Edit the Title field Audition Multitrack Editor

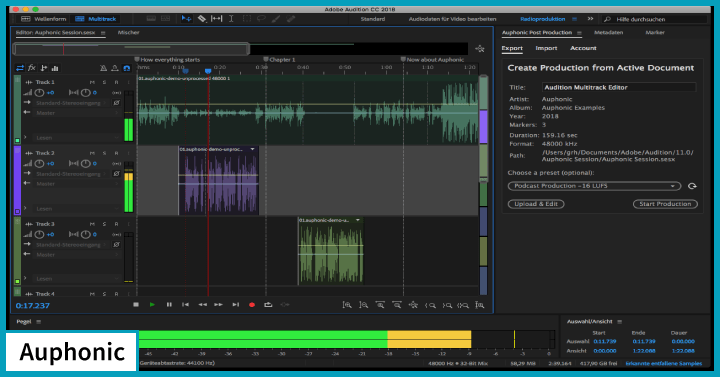click(x=619, y=87)
